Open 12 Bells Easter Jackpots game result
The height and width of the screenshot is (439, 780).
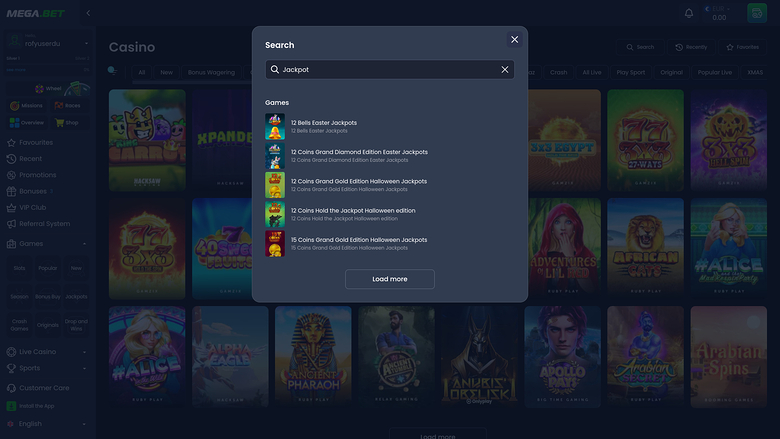(323, 126)
